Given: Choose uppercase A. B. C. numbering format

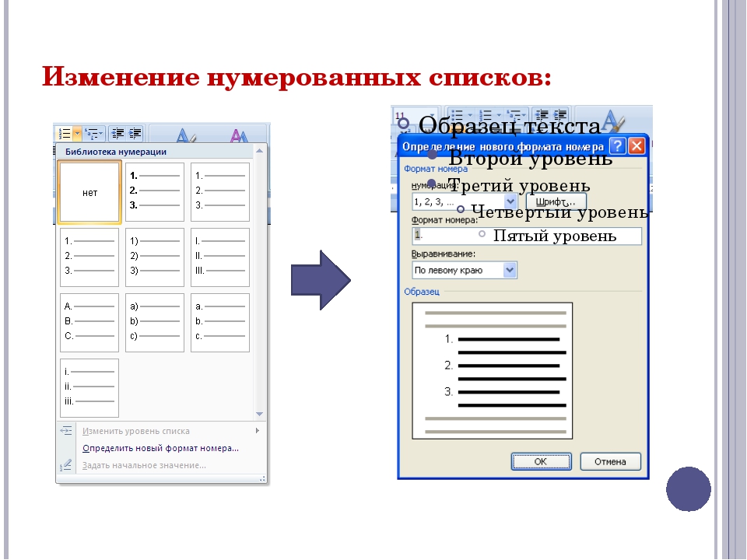Looking at the screenshot, I should (89, 322).
